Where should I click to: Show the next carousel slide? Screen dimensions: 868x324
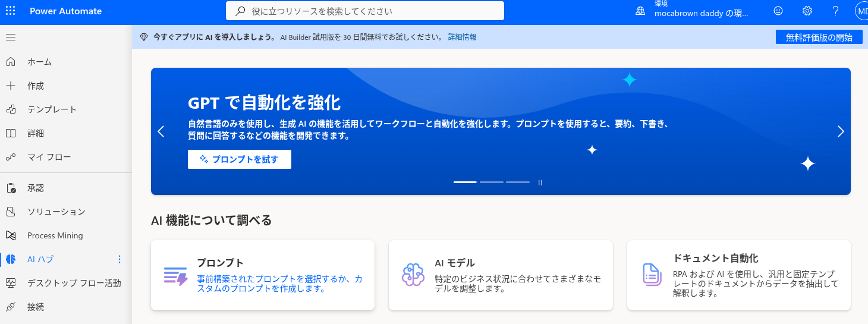tap(841, 131)
